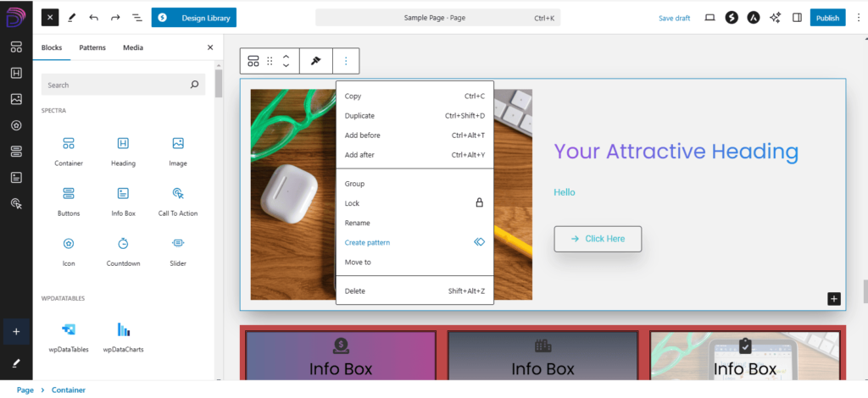The height and width of the screenshot is (398, 868).
Task: Click the Astra settings icon in header
Action: [x=753, y=17]
